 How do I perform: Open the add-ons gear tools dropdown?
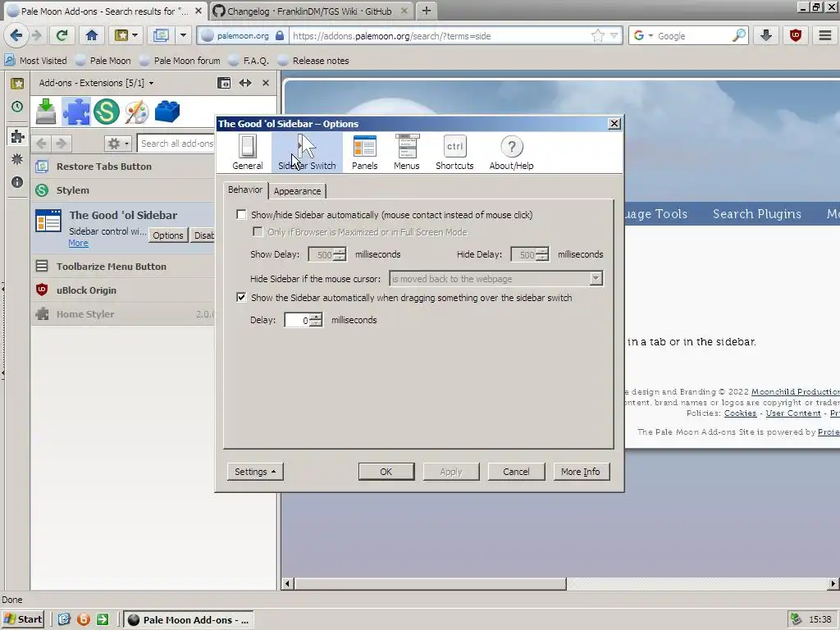pos(118,143)
